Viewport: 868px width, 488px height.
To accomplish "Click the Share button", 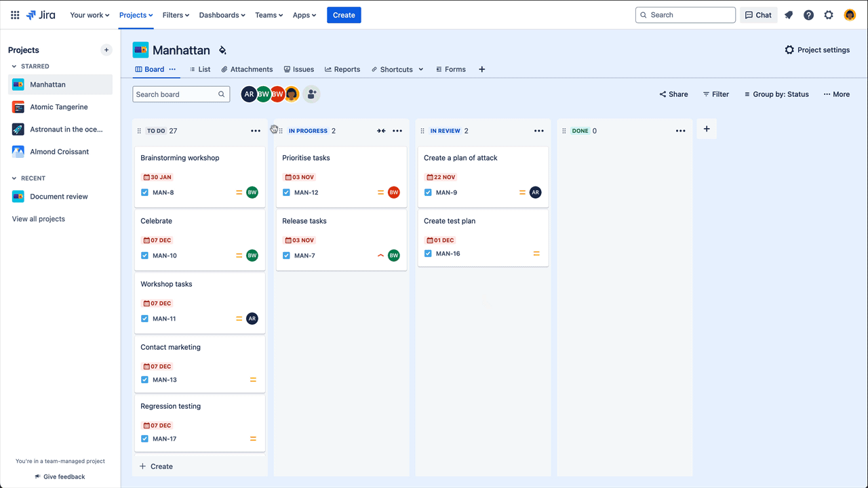I will [673, 94].
